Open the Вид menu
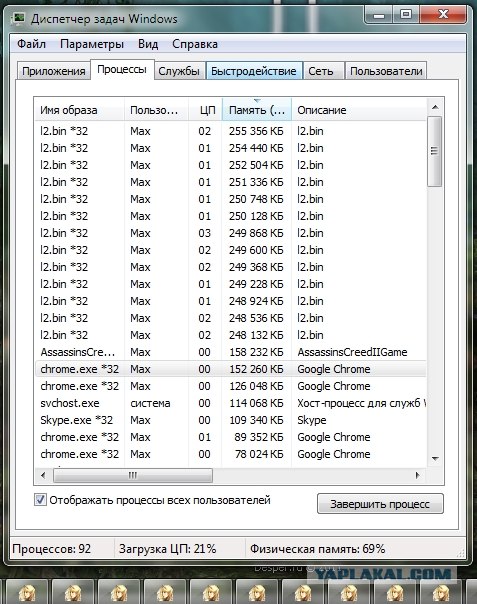This screenshot has height=604, width=477. click(148, 44)
